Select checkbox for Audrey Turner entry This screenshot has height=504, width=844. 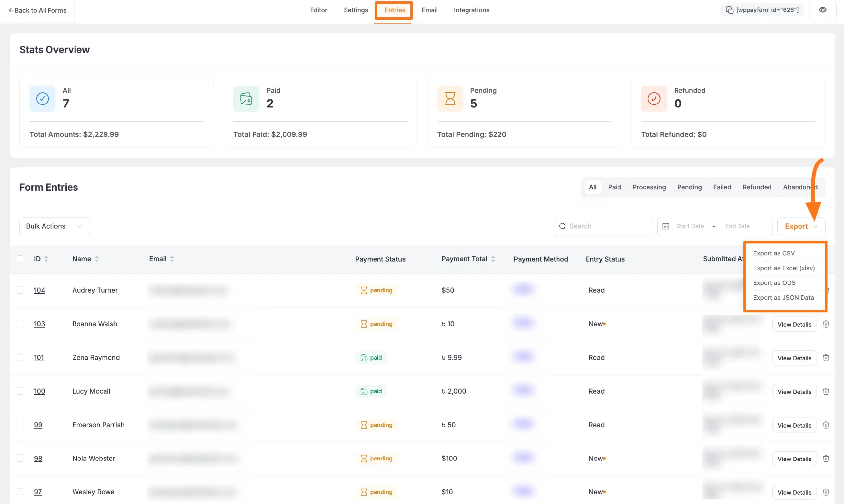point(20,290)
